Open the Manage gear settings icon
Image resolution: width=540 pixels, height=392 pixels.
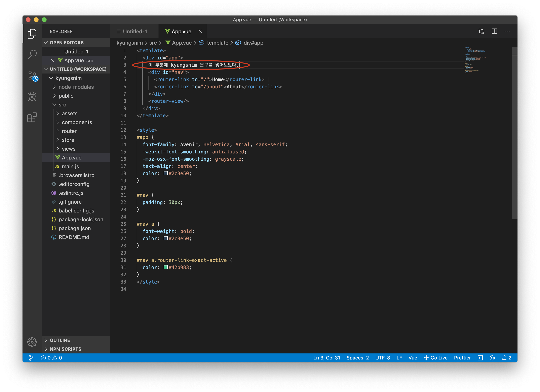click(32, 342)
